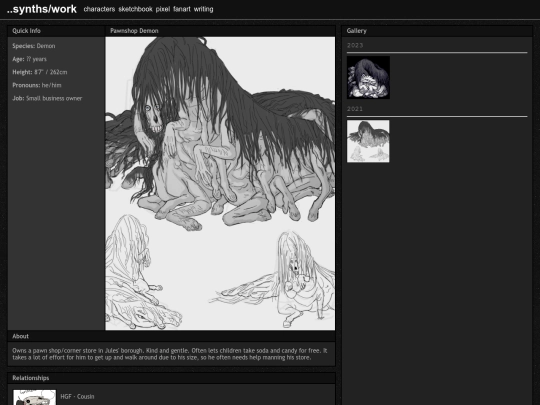Select the Quick Info header
The height and width of the screenshot is (405, 540).
27,31
